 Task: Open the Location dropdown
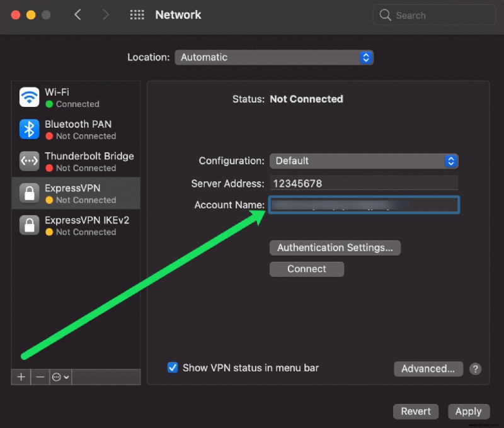click(x=274, y=57)
